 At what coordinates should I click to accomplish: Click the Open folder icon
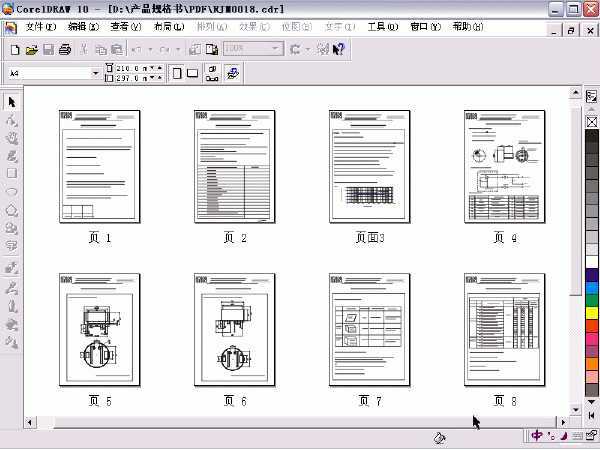tap(32, 49)
